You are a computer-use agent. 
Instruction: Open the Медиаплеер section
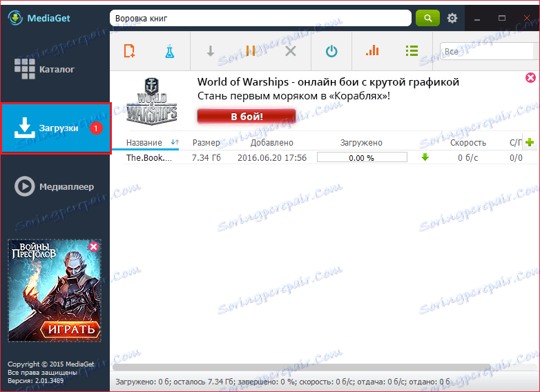(x=55, y=186)
